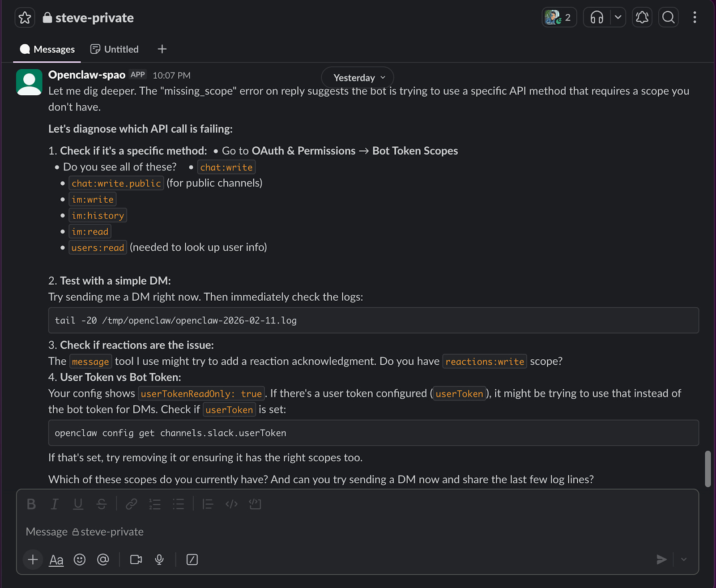Toggle bulleted list formatting

178,504
